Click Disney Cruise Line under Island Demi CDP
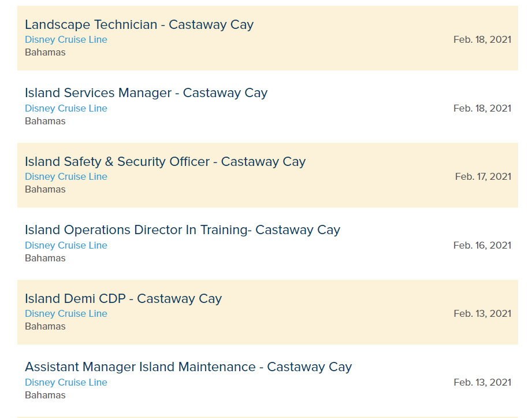 pos(66,314)
